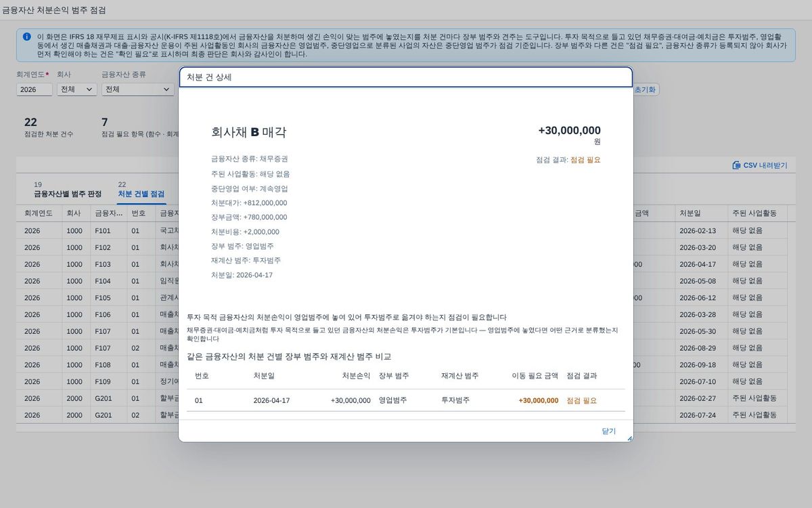Viewport: 812px width, 508px height.
Task: Click the 처분 건 상세 dialog title bar
Action: click(x=406, y=77)
